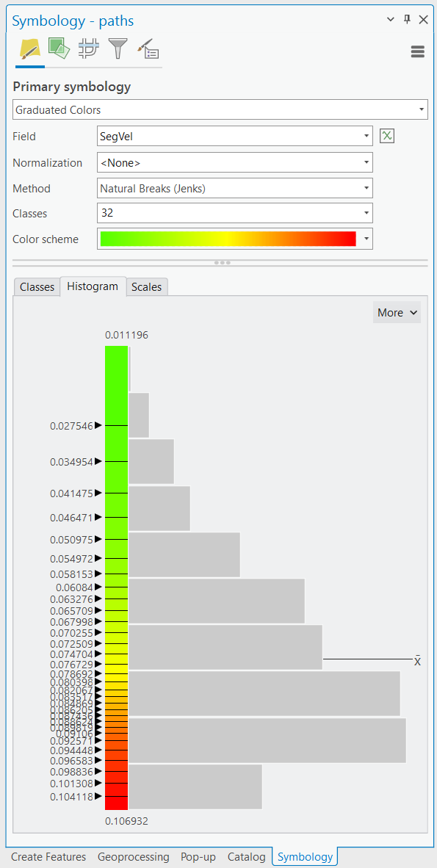
Task: Click the set expression button beside Field
Action: (386, 136)
